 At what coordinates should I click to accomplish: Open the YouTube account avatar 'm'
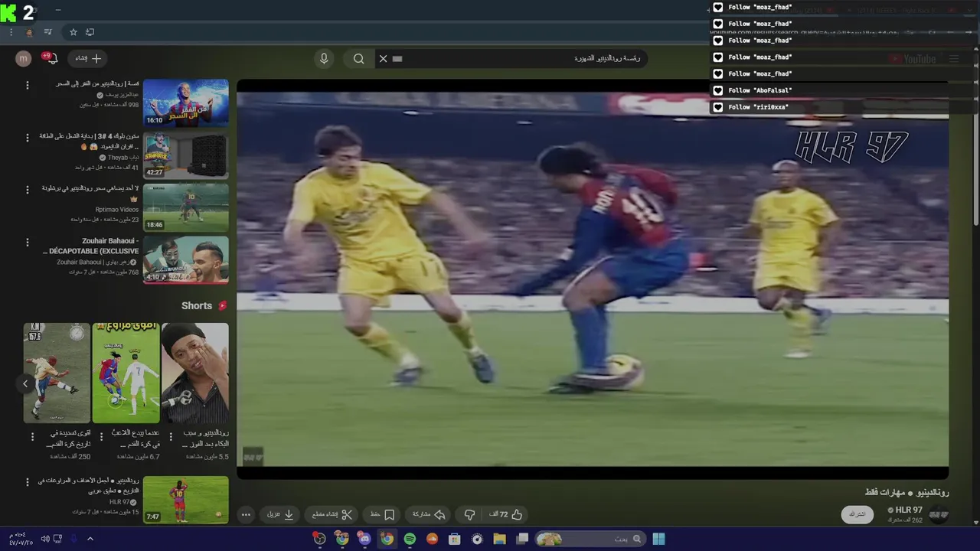pyautogui.click(x=24, y=58)
